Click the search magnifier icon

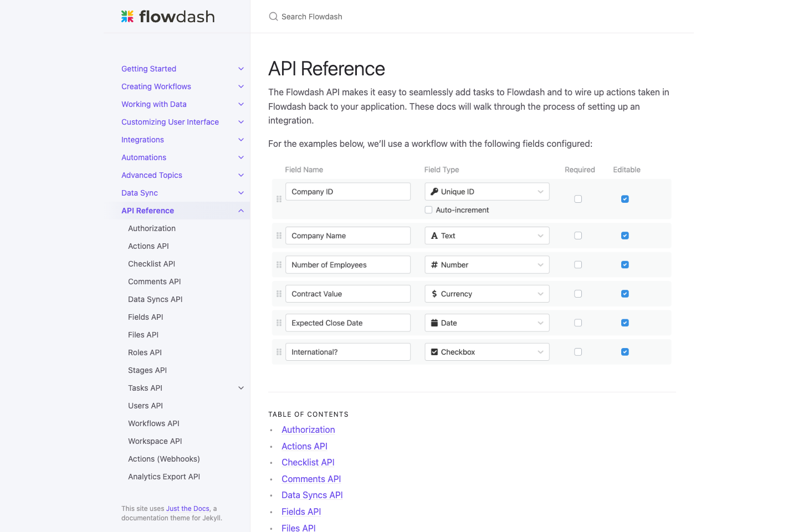tap(273, 16)
